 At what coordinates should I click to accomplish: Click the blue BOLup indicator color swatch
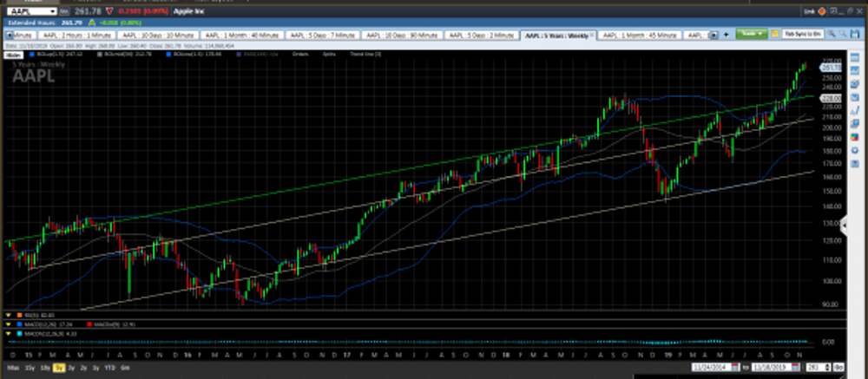click(33, 54)
